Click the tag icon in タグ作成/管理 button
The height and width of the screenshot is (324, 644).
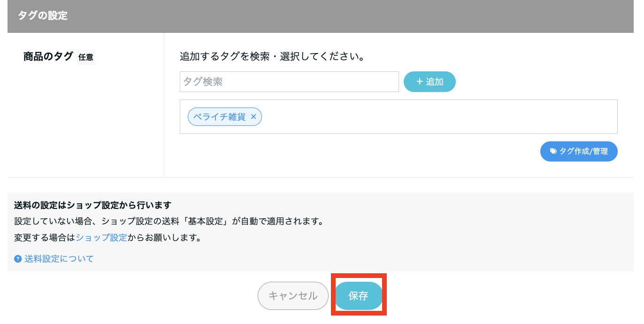click(553, 151)
